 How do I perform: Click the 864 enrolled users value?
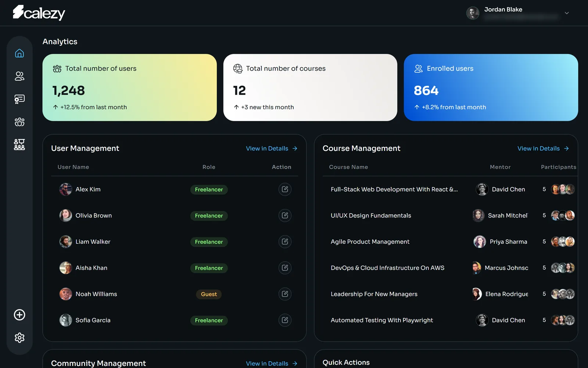[x=426, y=90]
